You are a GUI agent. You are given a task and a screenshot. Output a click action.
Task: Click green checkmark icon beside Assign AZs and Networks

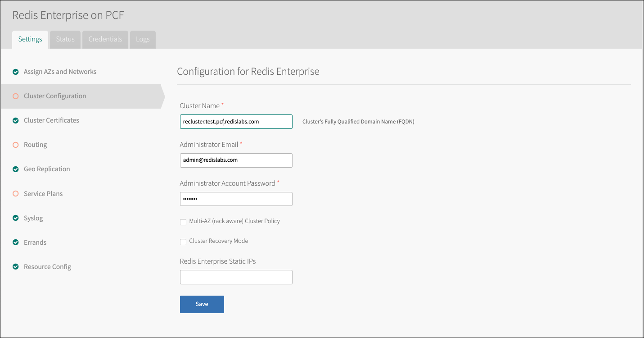16,72
